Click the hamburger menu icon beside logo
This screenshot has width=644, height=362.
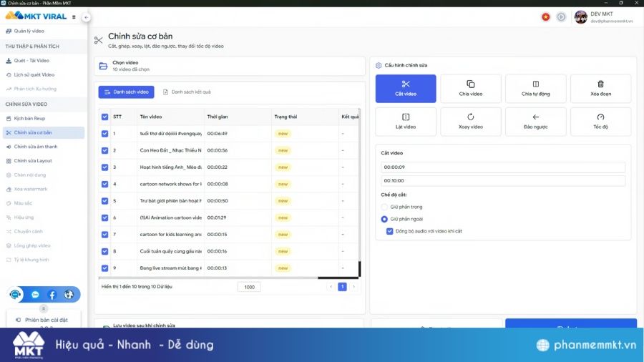click(74, 17)
